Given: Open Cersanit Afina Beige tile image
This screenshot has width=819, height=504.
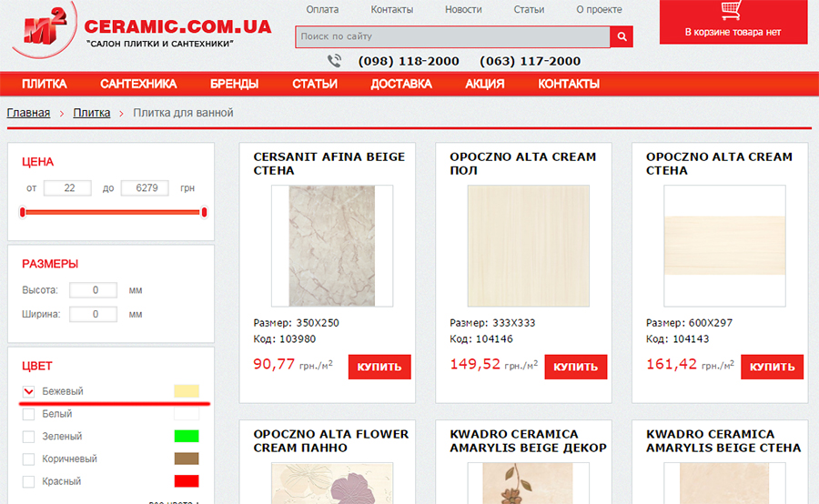Looking at the screenshot, I should (x=332, y=246).
